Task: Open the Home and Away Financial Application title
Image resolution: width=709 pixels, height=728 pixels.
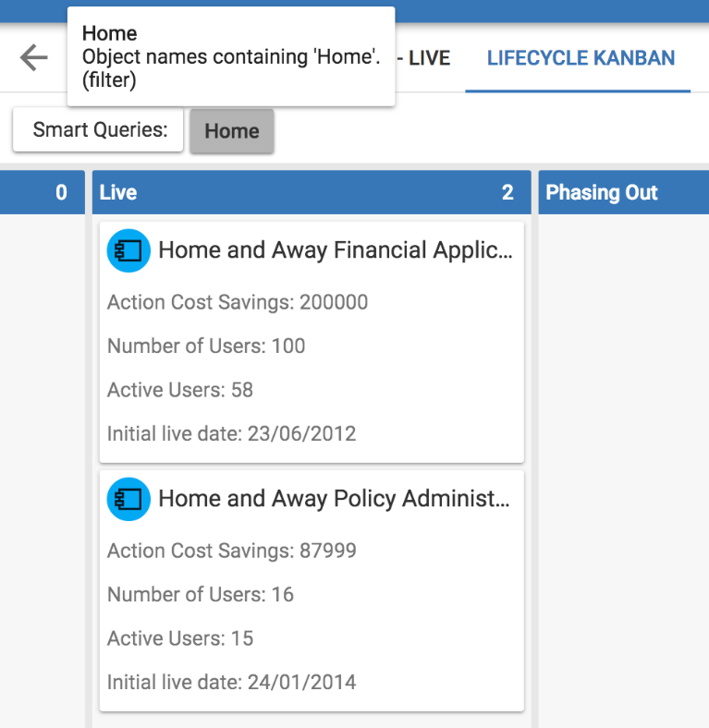Action: point(335,250)
